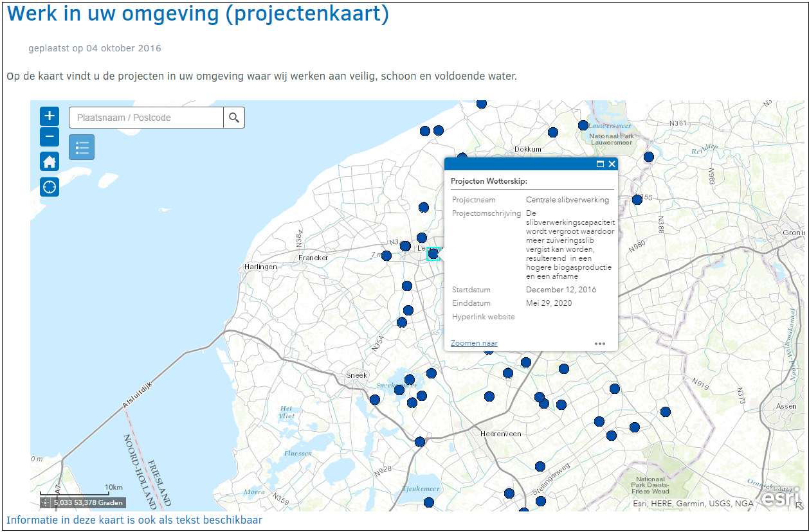Click the popup heading Projecten Wetterskip:
The image size is (809, 532).
coord(489,181)
